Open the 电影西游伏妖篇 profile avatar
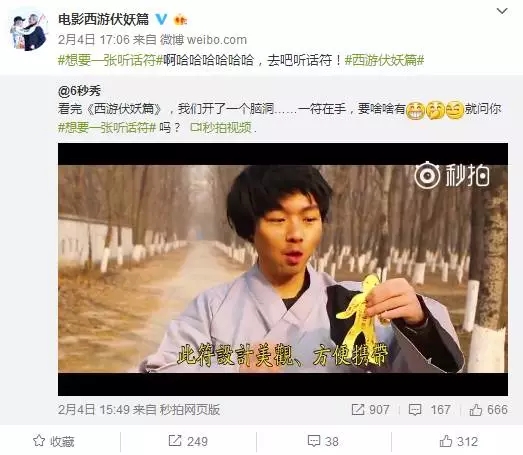The image size is (523, 455). tap(28, 31)
